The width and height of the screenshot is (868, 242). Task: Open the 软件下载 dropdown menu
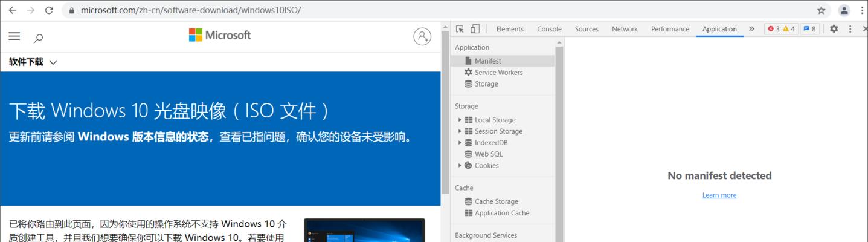pyautogui.click(x=33, y=62)
